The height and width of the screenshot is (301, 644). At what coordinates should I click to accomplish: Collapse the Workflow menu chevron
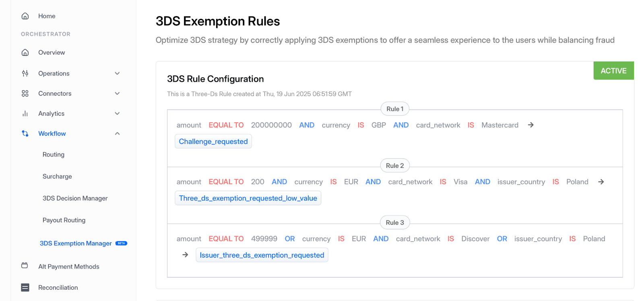117,134
